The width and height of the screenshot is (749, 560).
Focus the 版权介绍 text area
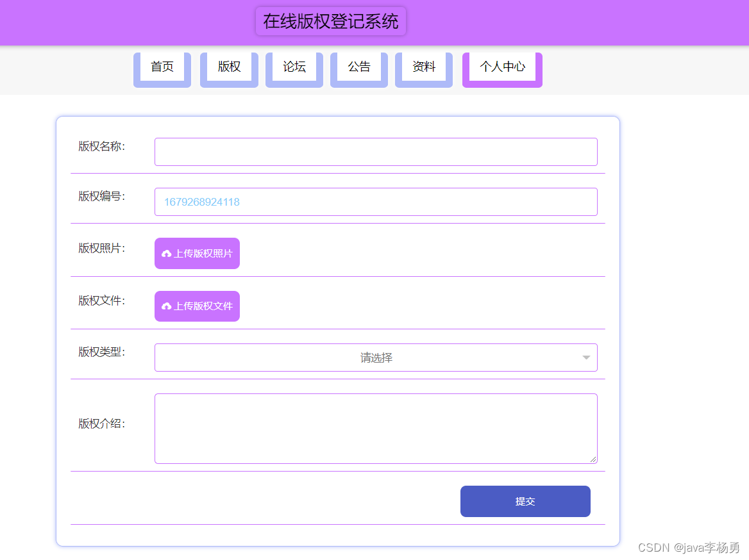pos(376,429)
